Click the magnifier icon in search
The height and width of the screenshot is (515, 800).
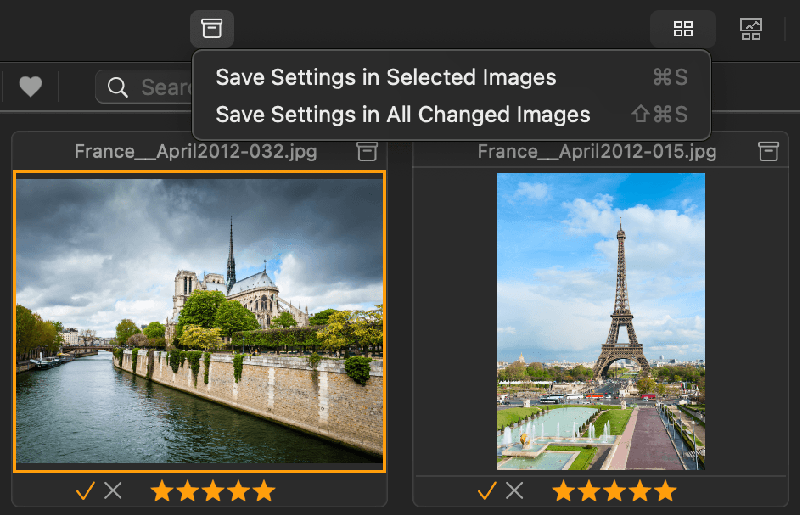click(x=117, y=87)
